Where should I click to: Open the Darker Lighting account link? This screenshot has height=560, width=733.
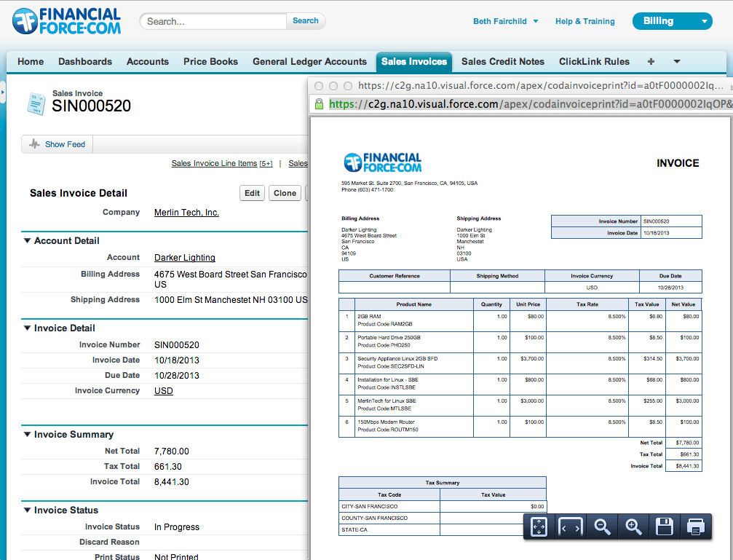click(185, 258)
